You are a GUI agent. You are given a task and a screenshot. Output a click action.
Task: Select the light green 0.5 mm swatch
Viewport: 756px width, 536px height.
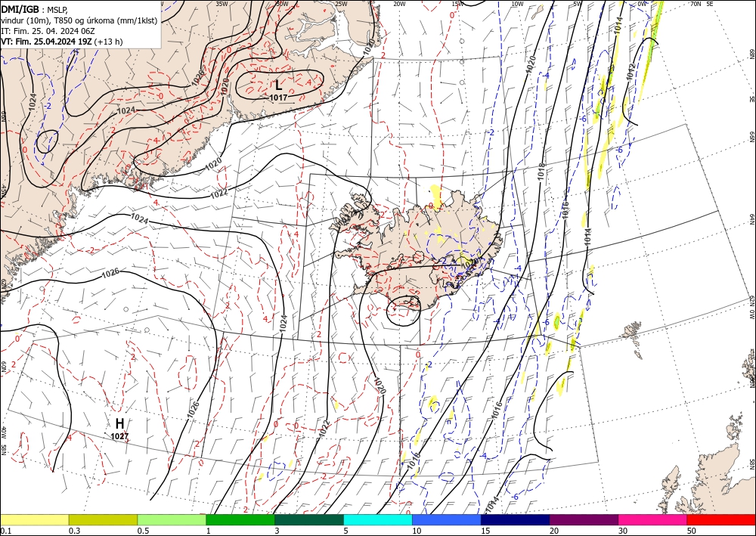click(x=172, y=519)
